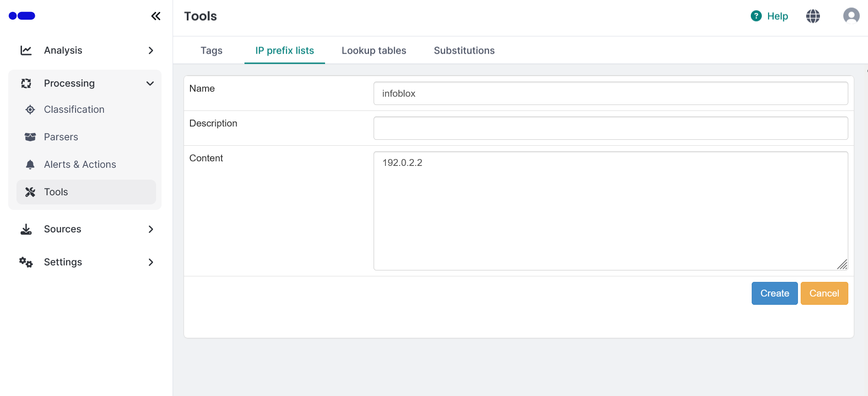The height and width of the screenshot is (396, 868).
Task: Click the Content textarea with 192.0.2.2
Action: click(611, 211)
